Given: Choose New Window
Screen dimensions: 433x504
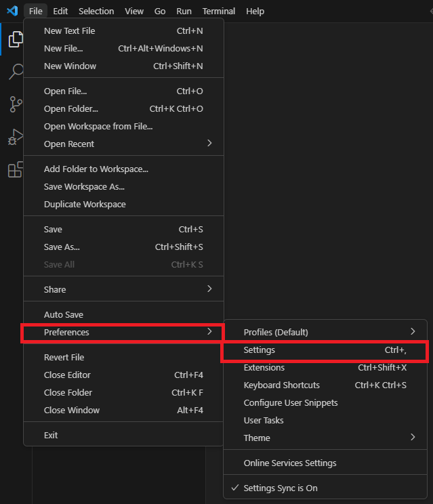Looking at the screenshot, I should (123, 66).
